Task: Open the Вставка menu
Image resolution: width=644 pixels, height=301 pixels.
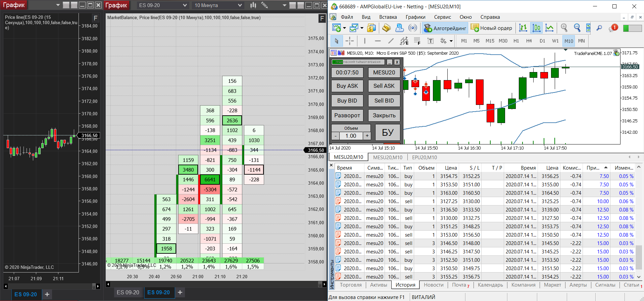Action: 388,17
